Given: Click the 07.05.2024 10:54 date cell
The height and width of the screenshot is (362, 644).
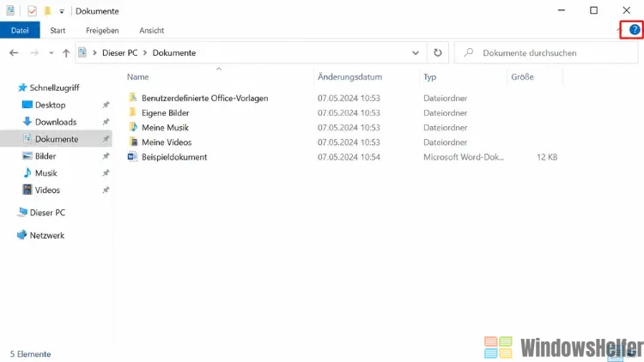Looking at the screenshot, I should [x=349, y=157].
